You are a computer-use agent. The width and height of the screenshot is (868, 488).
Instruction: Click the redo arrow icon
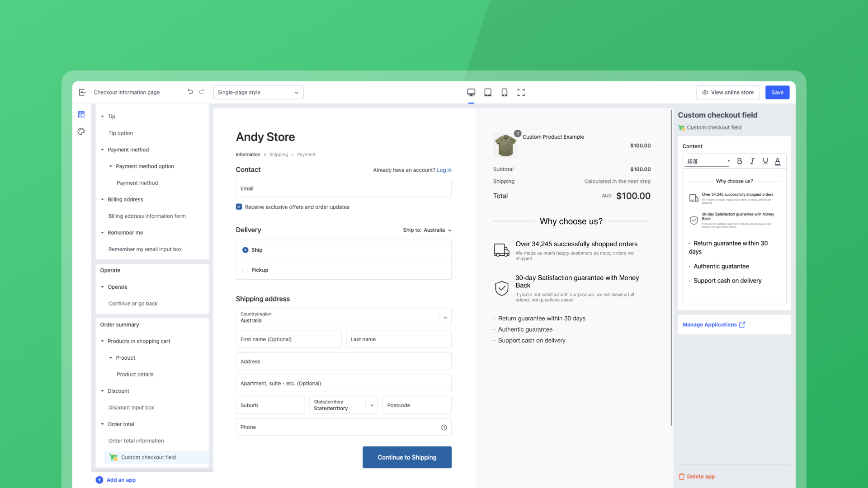click(x=202, y=92)
